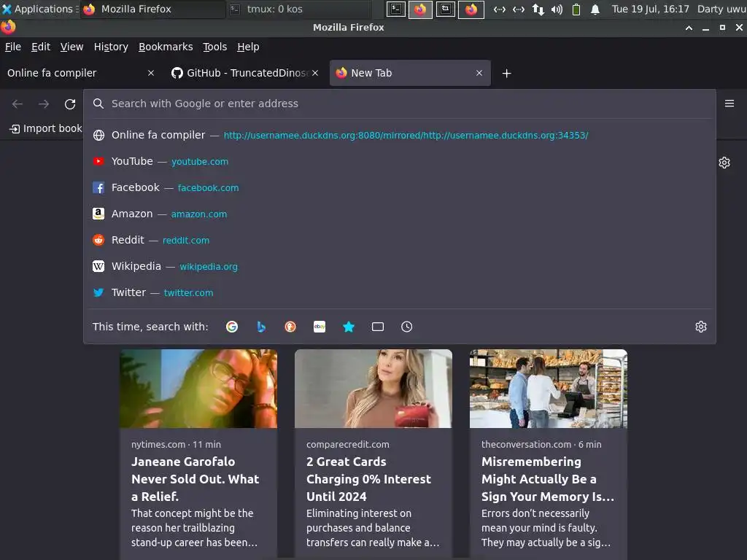Select the terminal workspace icon in panel
The height and width of the screenshot is (560, 747).
[396, 9]
